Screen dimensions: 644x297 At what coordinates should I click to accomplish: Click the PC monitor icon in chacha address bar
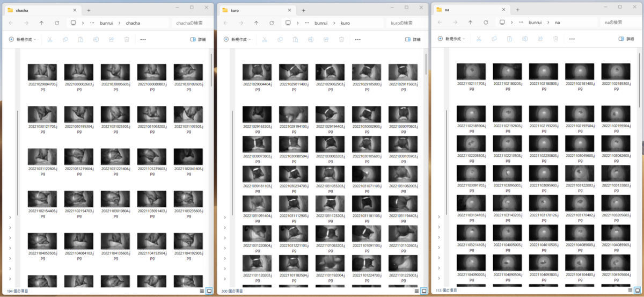(x=74, y=23)
